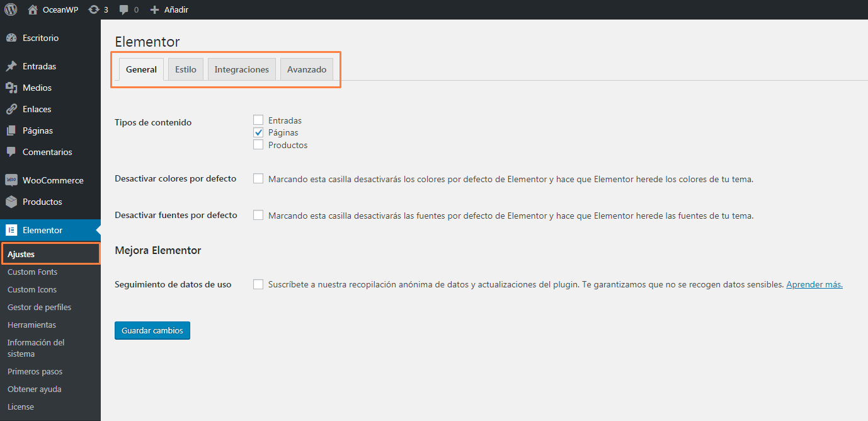Switch to the Integraciones tab
The height and width of the screenshot is (421, 868).
tap(242, 69)
